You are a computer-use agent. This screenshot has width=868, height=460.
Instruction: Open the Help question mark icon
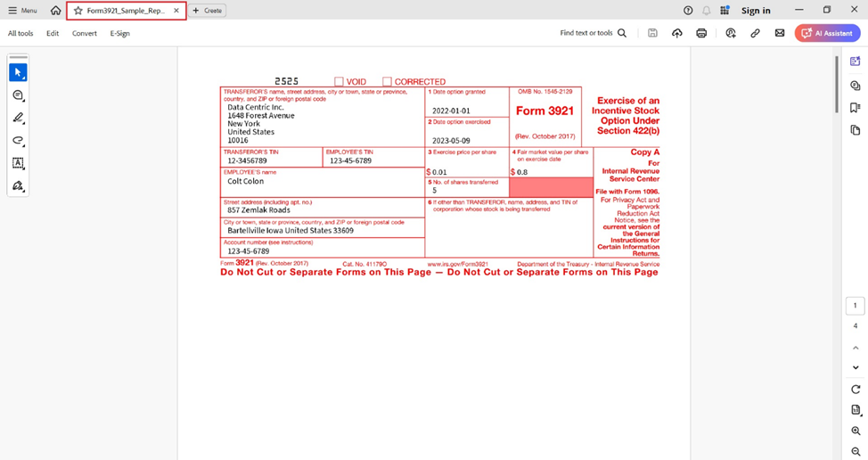(687, 11)
